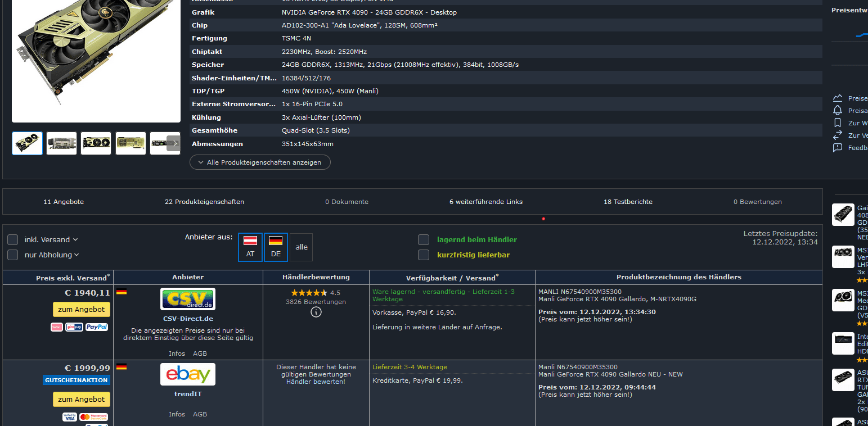Click the '€ 1999,99' price

[x=87, y=368]
